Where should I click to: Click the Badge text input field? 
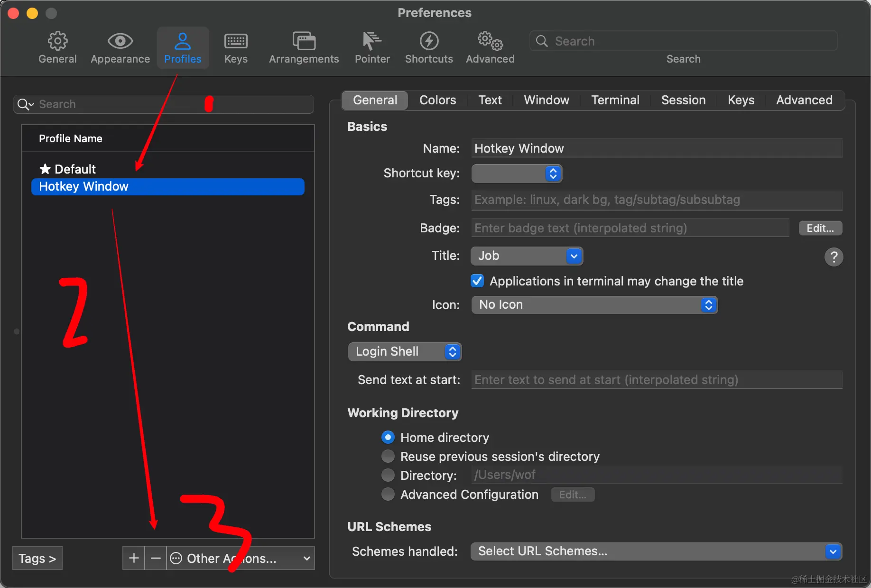[x=630, y=228]
